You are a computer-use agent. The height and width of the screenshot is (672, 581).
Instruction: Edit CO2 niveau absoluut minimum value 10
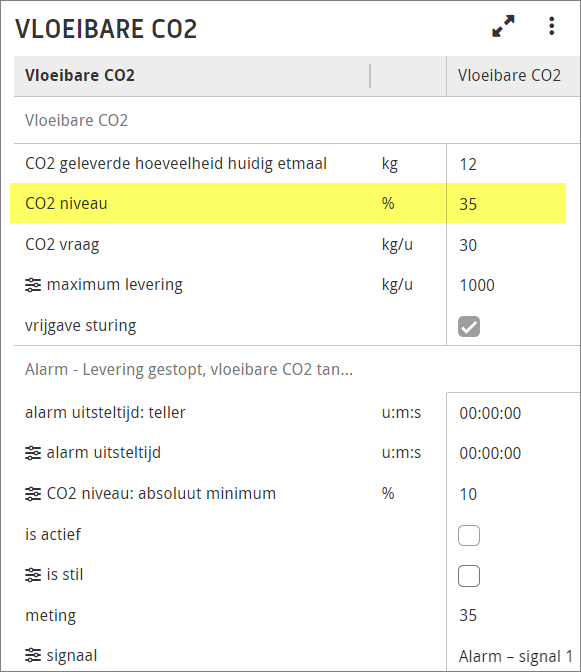coord(468,495)
